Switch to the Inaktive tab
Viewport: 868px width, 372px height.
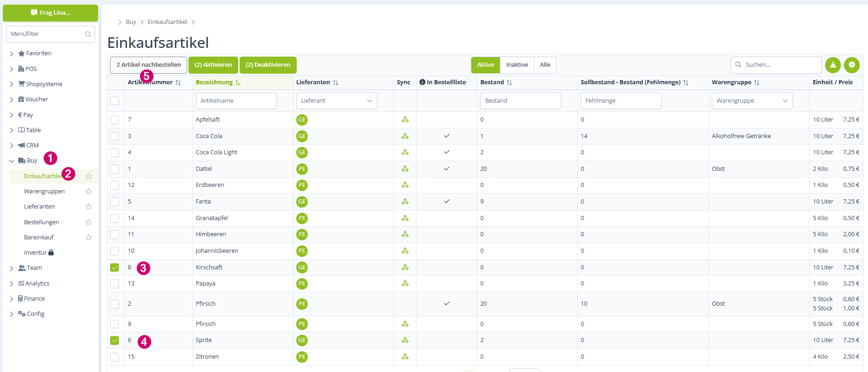517,65
